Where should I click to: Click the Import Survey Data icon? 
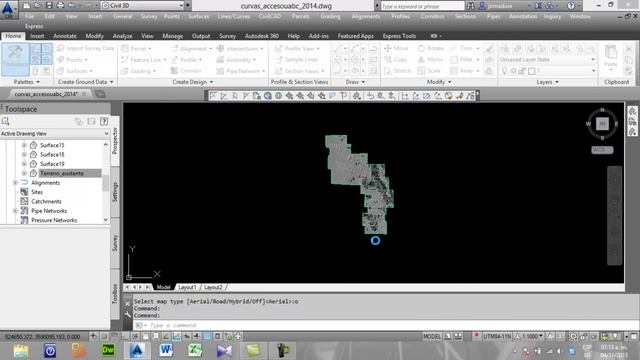(61, 48)
